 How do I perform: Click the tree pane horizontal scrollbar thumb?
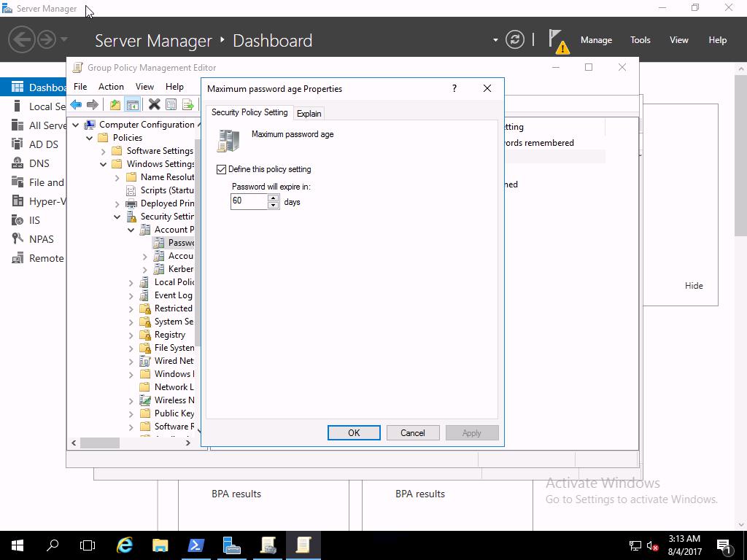pos(99,443)
